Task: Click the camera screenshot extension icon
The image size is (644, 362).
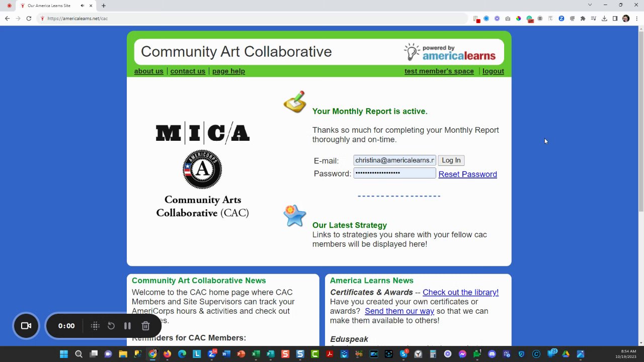Action: pos(508,19)
